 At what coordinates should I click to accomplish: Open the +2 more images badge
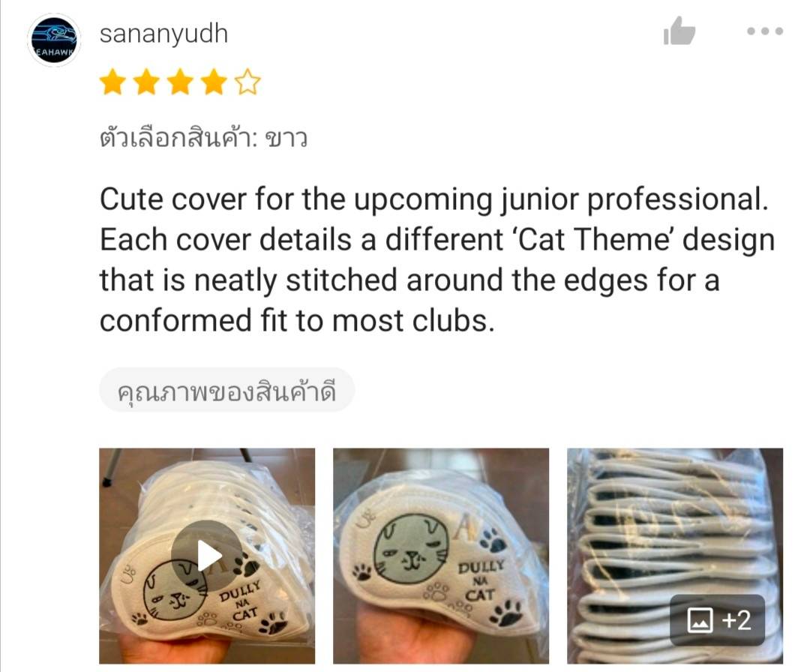click(x=718, y=620)
